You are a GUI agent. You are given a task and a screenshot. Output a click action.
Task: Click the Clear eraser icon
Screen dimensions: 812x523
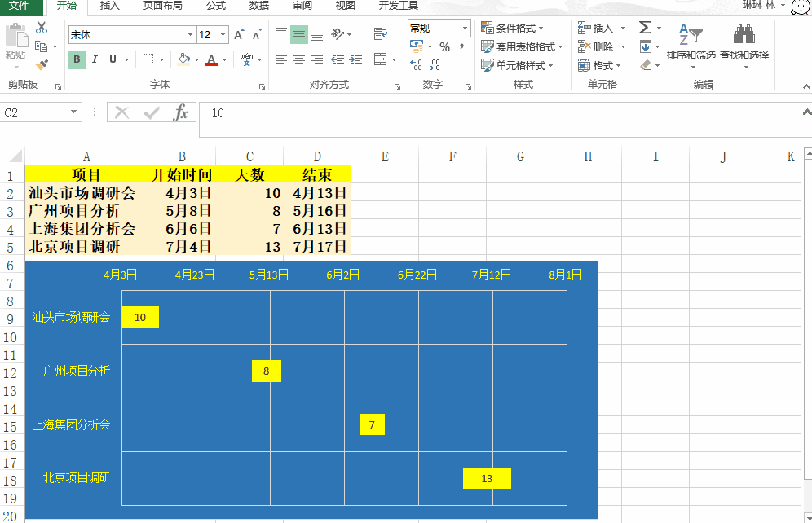coord(645,65)
